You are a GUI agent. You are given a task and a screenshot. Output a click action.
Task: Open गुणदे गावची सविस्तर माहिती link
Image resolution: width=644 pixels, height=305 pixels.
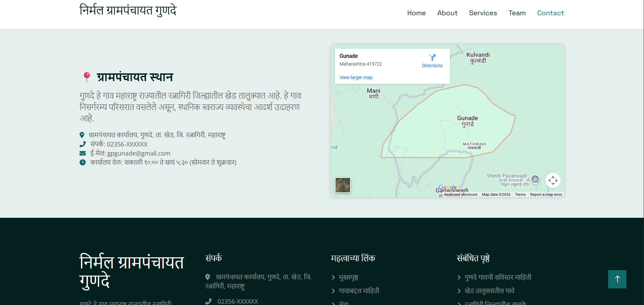(497, 277)
